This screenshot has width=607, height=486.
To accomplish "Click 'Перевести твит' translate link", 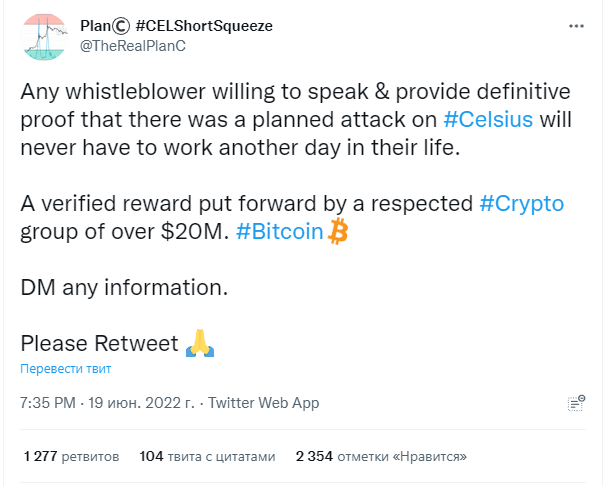I will click(66, 369).
